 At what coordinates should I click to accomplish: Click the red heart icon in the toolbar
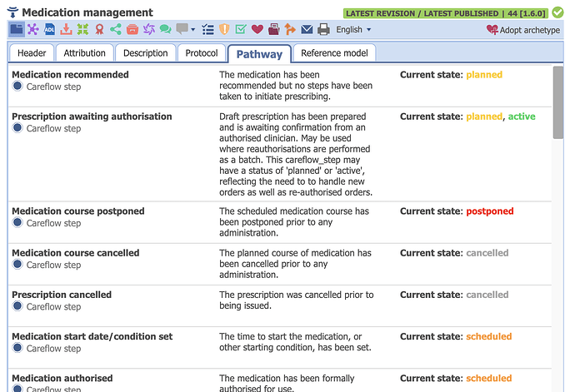[257, 29]
